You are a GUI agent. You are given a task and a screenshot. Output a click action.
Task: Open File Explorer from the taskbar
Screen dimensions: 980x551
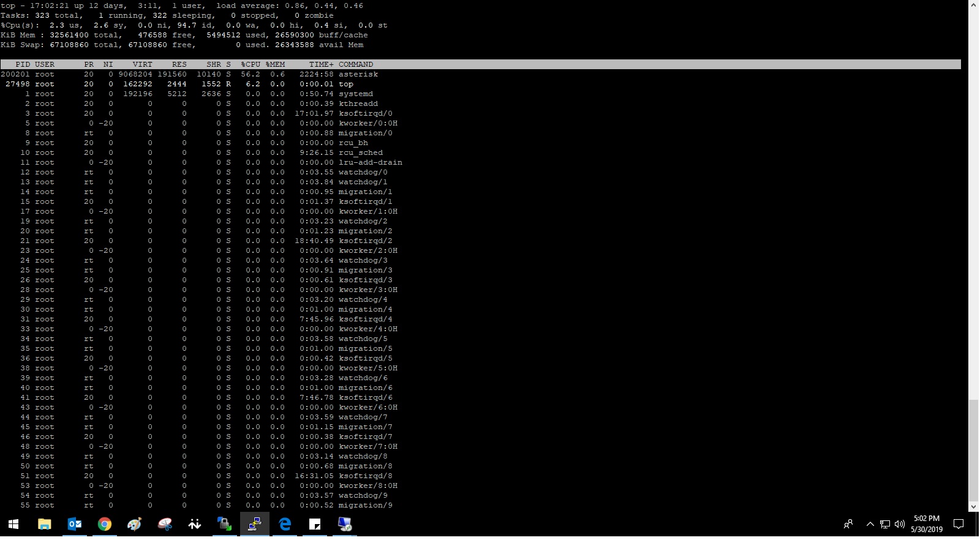pos(45,524)
